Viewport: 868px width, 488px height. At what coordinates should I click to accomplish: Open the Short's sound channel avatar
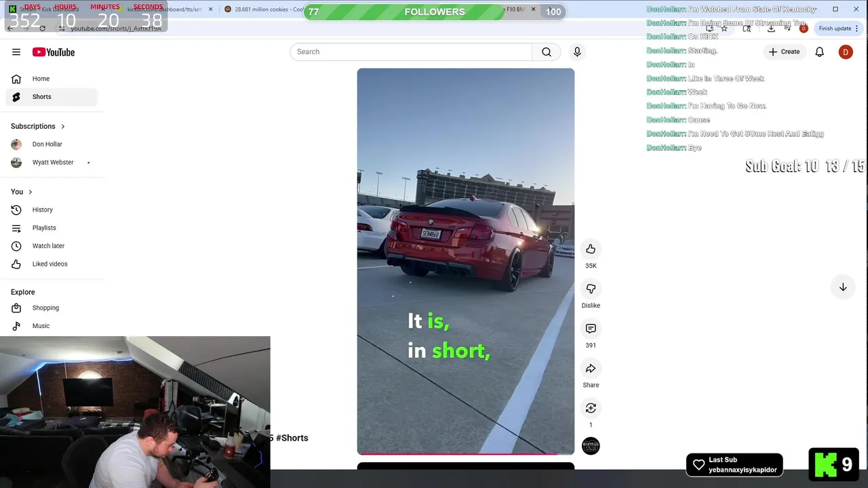coord(591,446)
